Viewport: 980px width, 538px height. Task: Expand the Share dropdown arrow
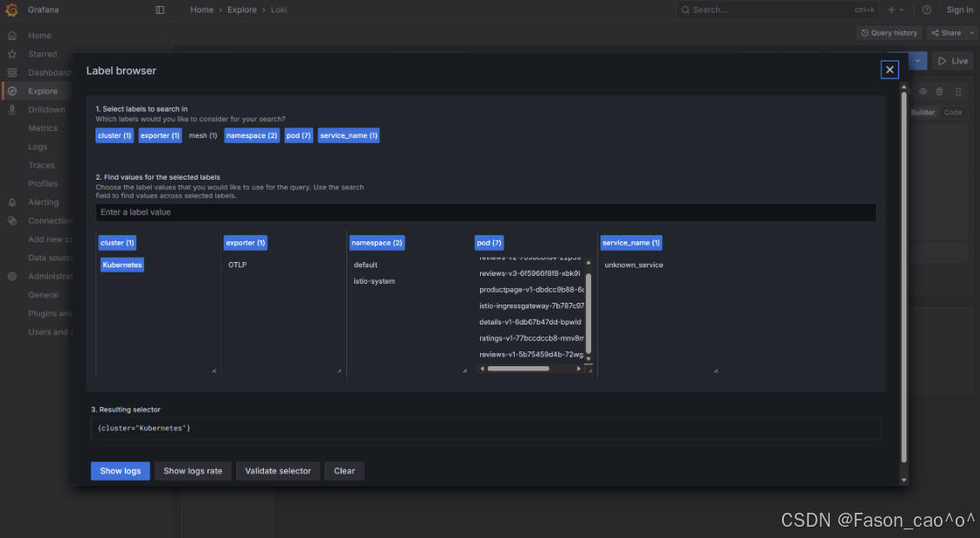point(972,33)
